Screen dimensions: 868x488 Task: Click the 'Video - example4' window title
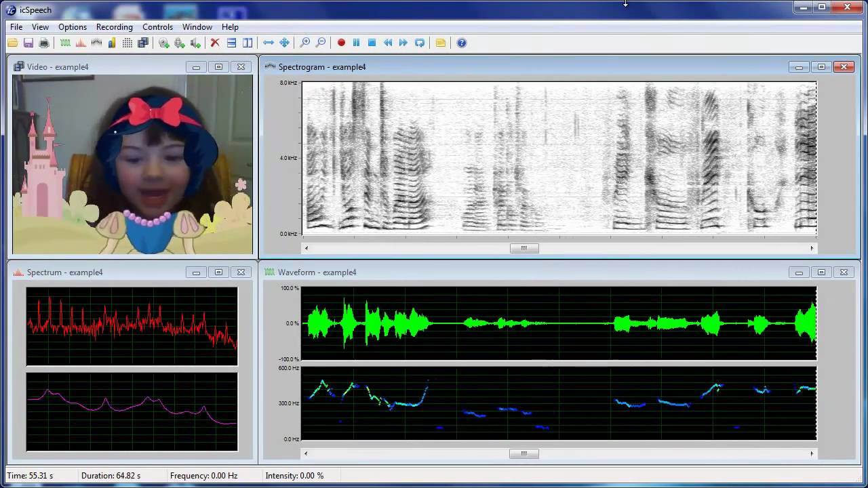pos(58,67)
